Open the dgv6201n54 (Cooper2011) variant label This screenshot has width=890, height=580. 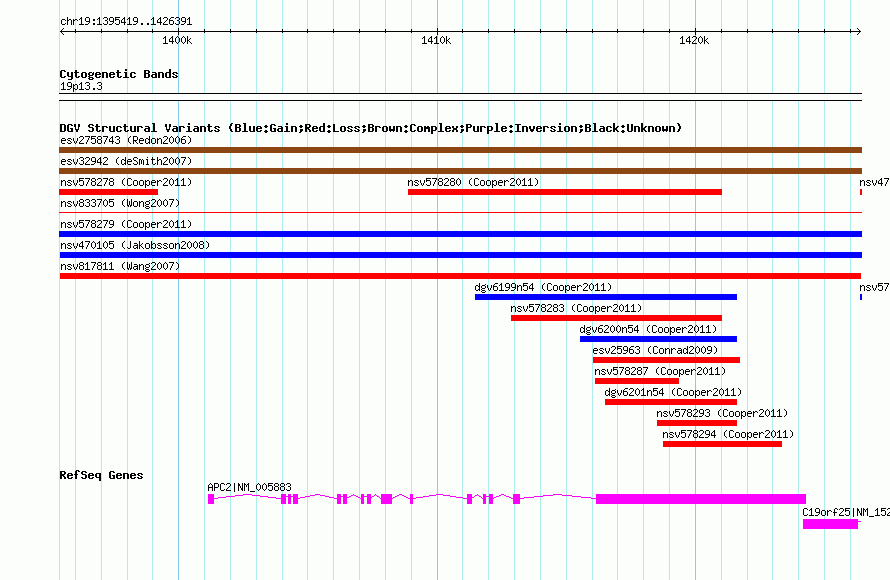point(673,392)
